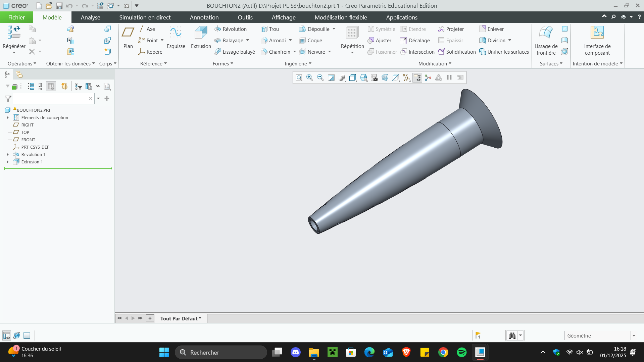
Task: Click the refit zoom icon in view toolbar
Action: pyautogui.click(x=299, y=78)
